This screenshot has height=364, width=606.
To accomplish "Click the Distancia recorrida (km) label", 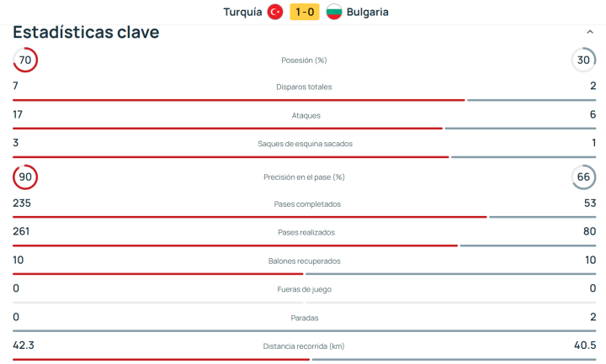I will (304, 346).
